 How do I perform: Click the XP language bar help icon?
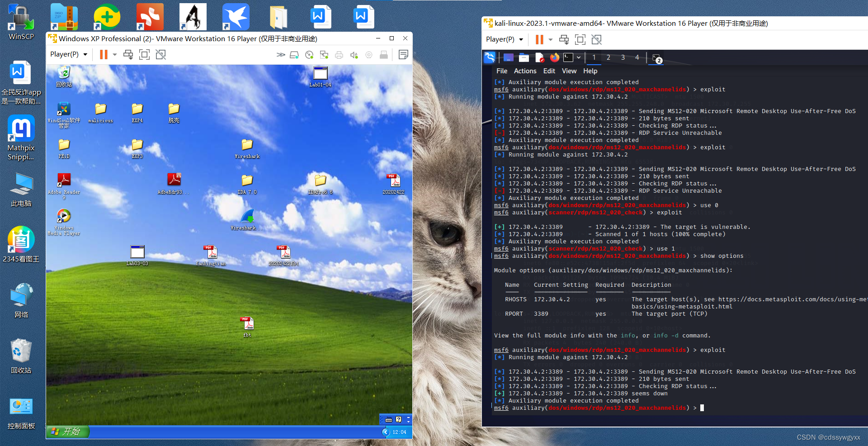tap(399, 419)
